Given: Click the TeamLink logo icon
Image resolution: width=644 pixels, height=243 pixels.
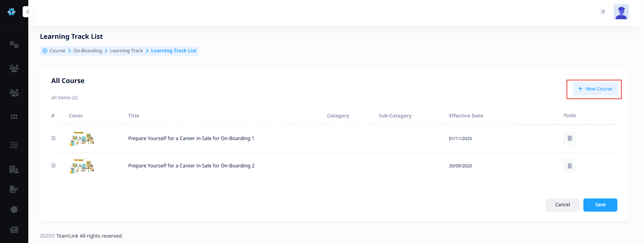Looking at the screenshot, I should pyautogui.click(x=11, y=12).
